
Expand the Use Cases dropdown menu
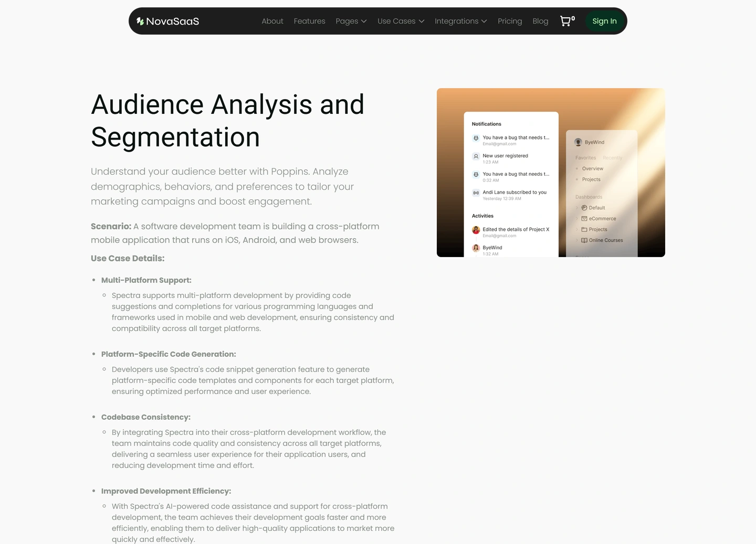click(x=401, y=21)
